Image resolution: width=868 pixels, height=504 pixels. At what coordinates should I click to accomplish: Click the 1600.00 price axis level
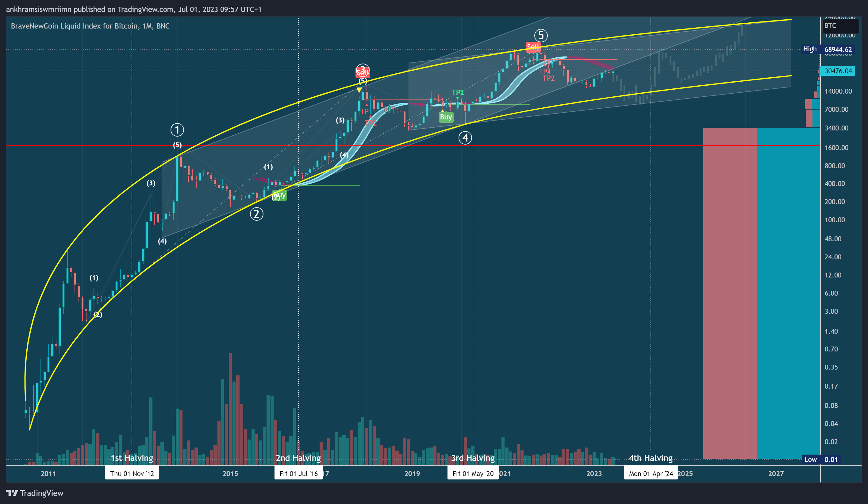coord(836,148)
